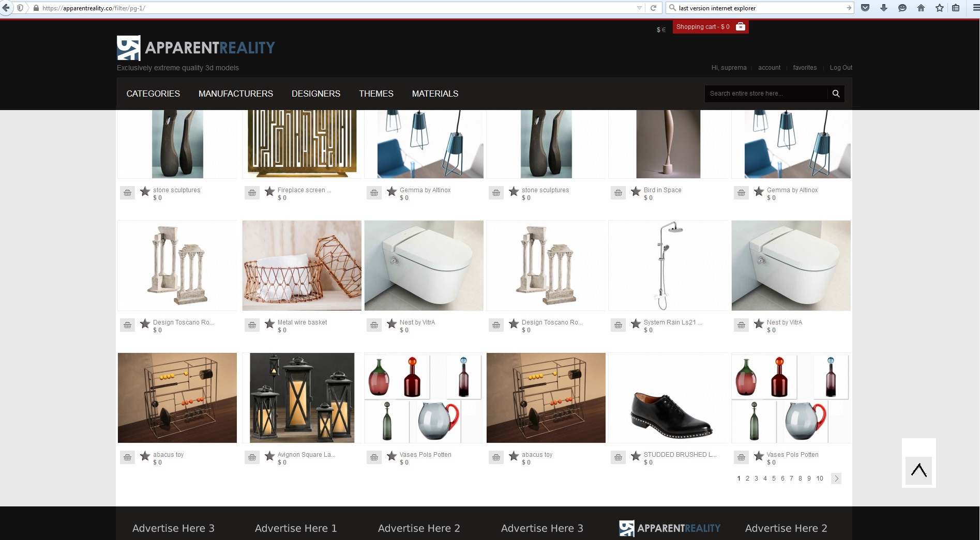Open MANUFACTURERS menu
This screenshot has width=980, height=540.
click(236, 94)
